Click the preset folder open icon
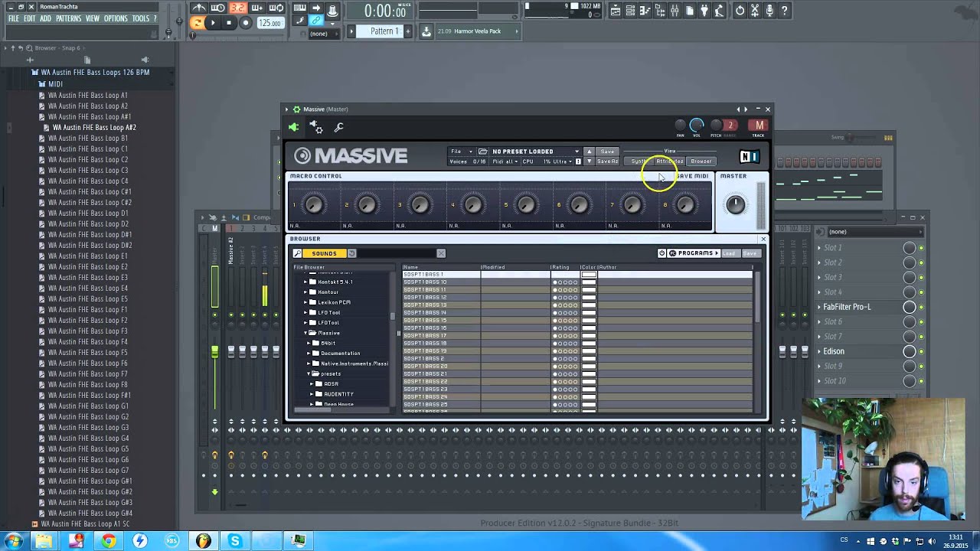 click(x=482, y=152)
